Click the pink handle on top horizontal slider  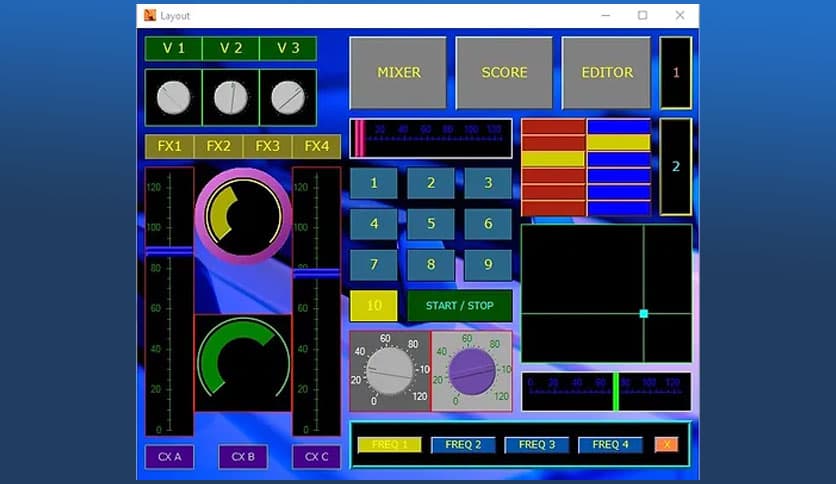[360, 139]
